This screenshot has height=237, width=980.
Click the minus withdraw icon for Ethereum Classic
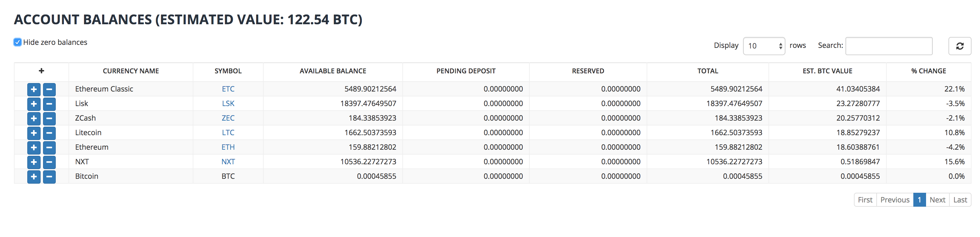click(x=49, y=89)
